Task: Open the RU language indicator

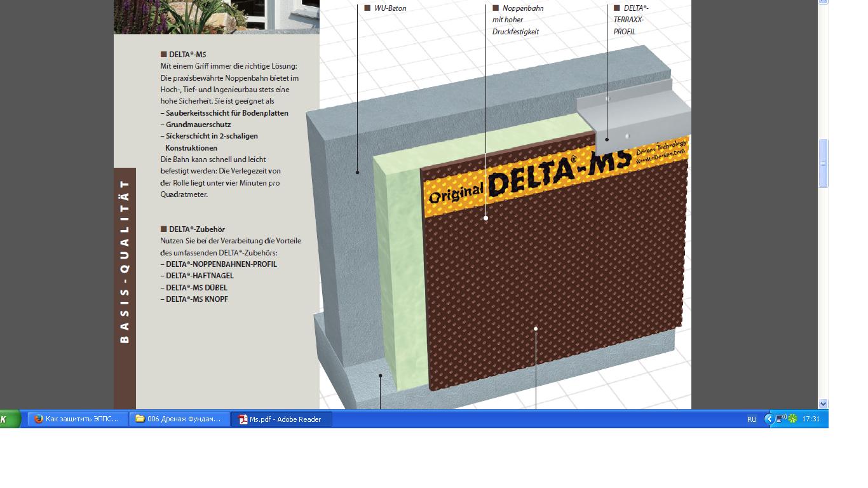Action: click(x=752, y=419)
